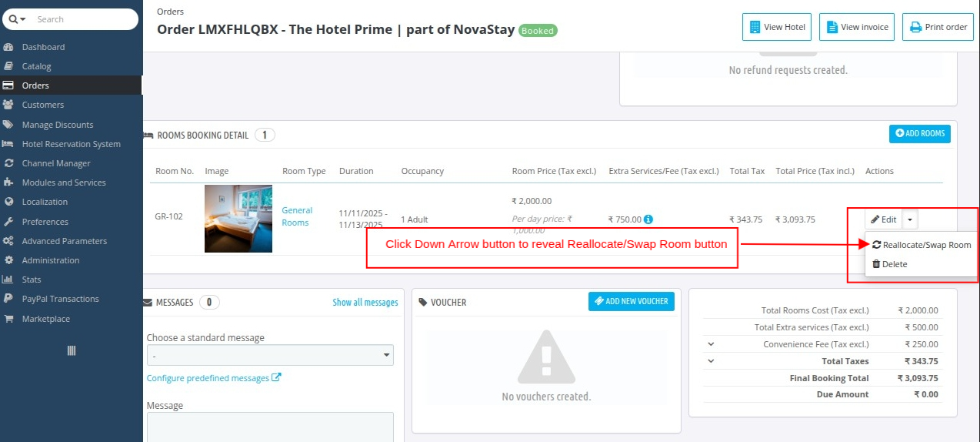Click the Manage Discounts tag icon
Image resolution: width=980 pixels, height=442 pixels.
(x=8, y=125)
